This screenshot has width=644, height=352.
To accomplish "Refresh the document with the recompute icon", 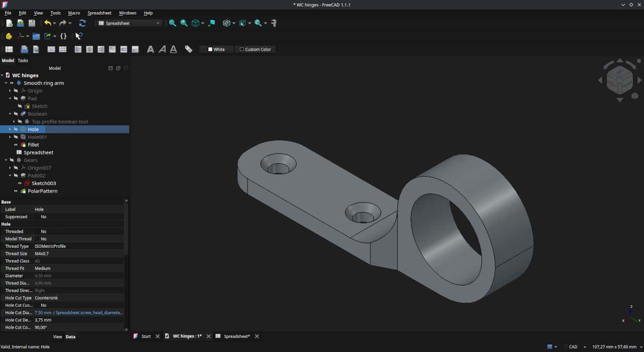I will click(83, 23).
